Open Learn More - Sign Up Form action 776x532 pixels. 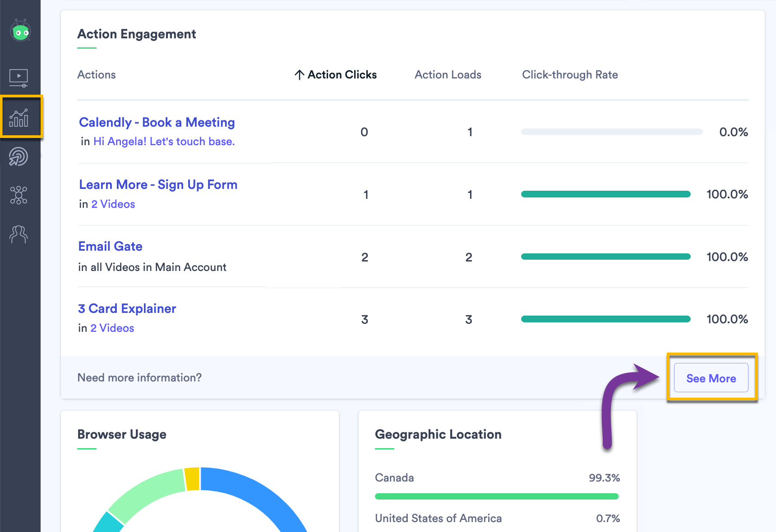158,184
